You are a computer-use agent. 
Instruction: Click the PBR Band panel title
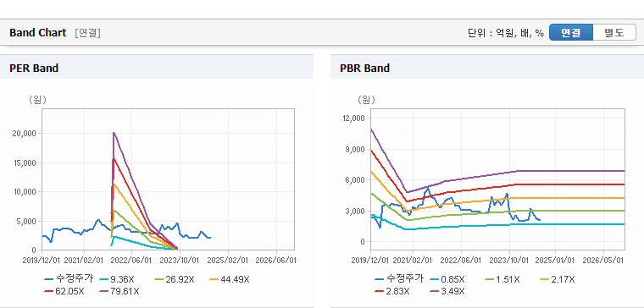[x=364, y=68]
